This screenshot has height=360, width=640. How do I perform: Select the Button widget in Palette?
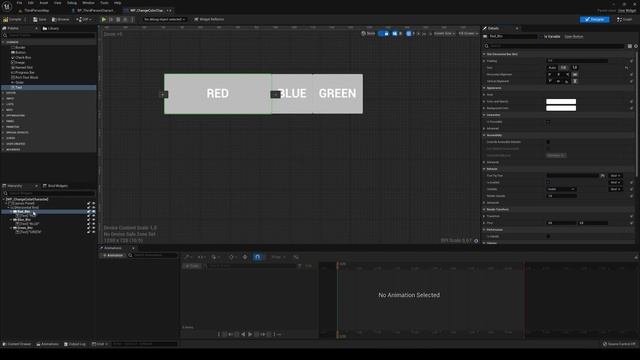tap(18, 52)
